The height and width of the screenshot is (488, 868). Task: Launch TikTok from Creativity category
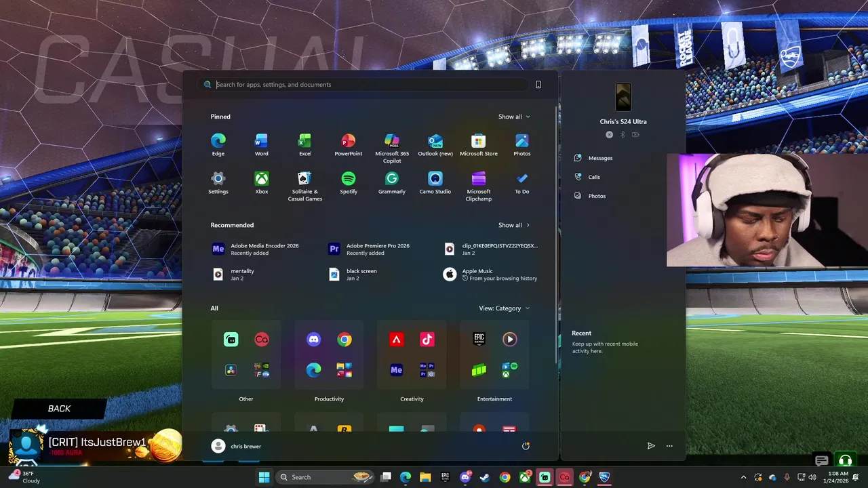(x=427, y=340)
